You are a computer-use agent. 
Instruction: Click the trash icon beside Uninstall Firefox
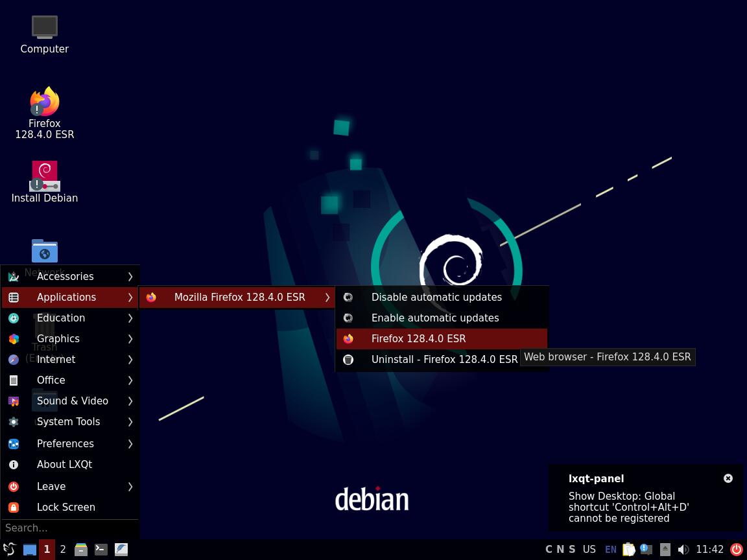(x=348, y=360)
